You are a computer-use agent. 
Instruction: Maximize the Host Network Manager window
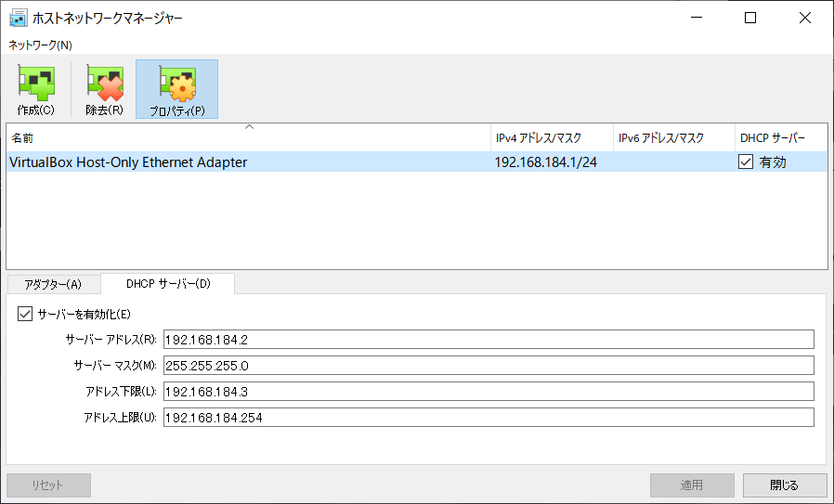pos(750,18)
